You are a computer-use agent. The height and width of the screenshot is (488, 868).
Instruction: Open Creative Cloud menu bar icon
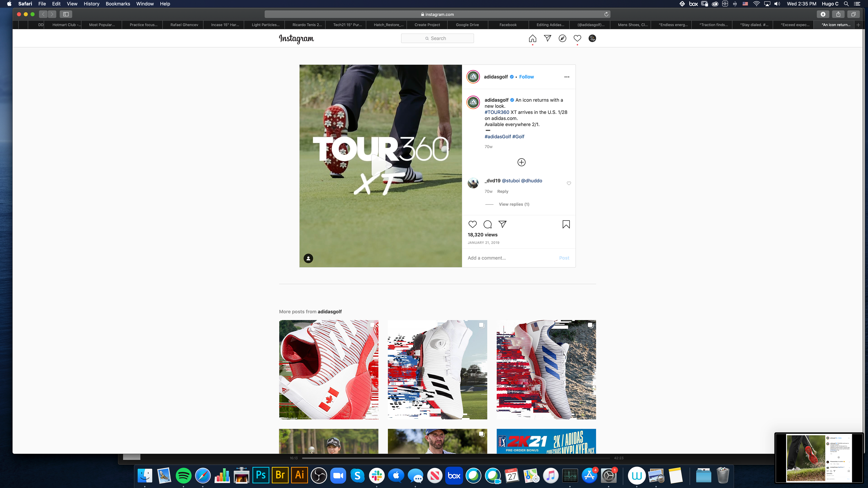(x=715, y=4)
